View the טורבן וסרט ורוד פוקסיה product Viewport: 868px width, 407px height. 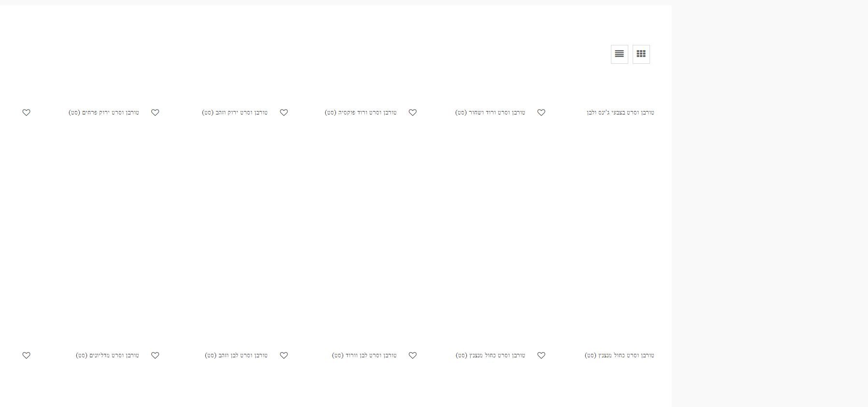tap(361, 112)
